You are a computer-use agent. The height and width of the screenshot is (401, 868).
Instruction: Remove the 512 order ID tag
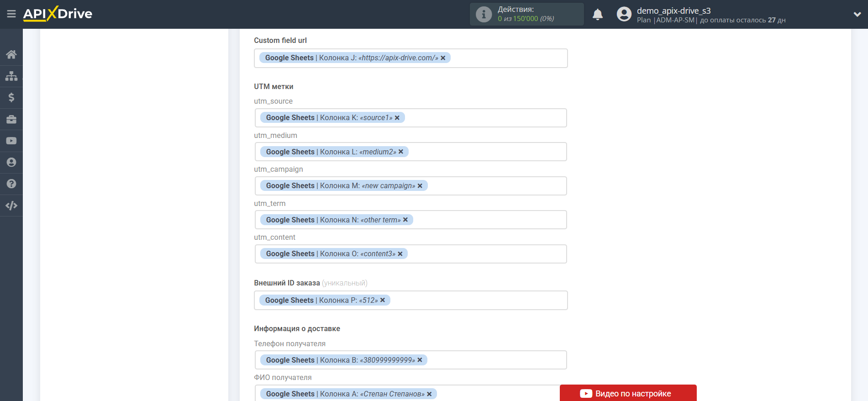click(383, 300)
